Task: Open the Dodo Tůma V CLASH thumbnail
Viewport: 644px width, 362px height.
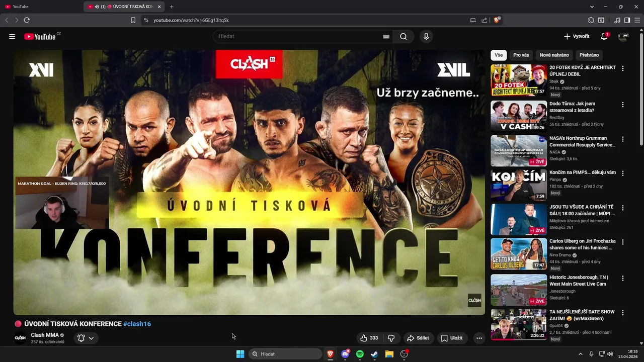Action: coord(519,116)
